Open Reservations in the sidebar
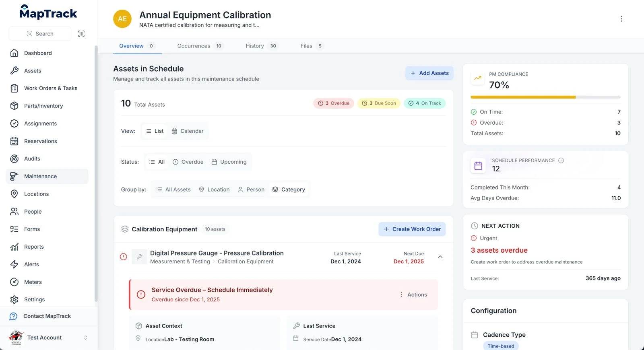Viewport: 644px width, 350px height. [x=47, y=141]
